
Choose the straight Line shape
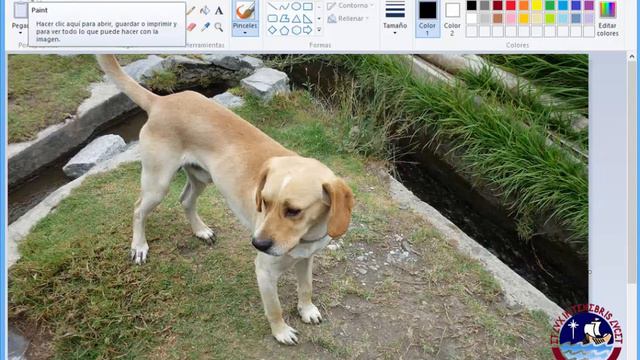point(272,6)
